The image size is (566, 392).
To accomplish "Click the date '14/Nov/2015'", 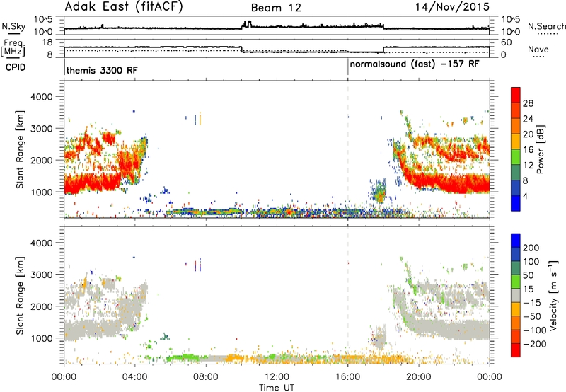I will click(x=452, y=7).
